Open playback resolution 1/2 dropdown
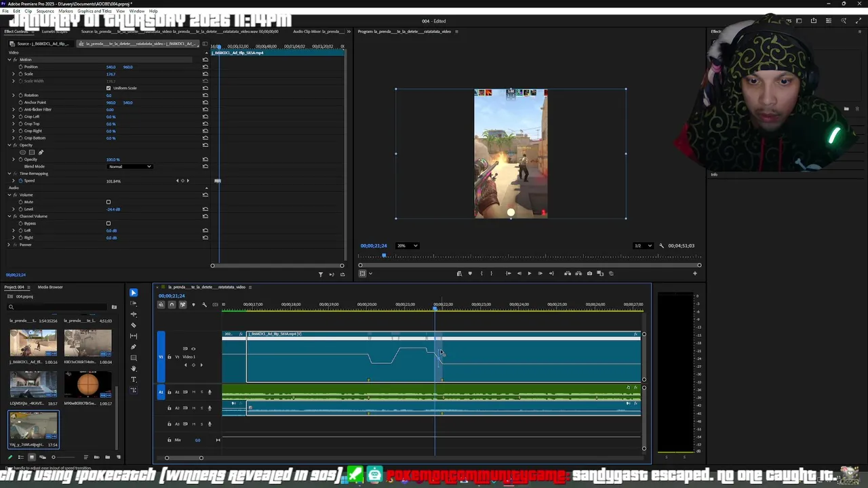The height and width of the screenshot is (488, 868). [642, 246]
